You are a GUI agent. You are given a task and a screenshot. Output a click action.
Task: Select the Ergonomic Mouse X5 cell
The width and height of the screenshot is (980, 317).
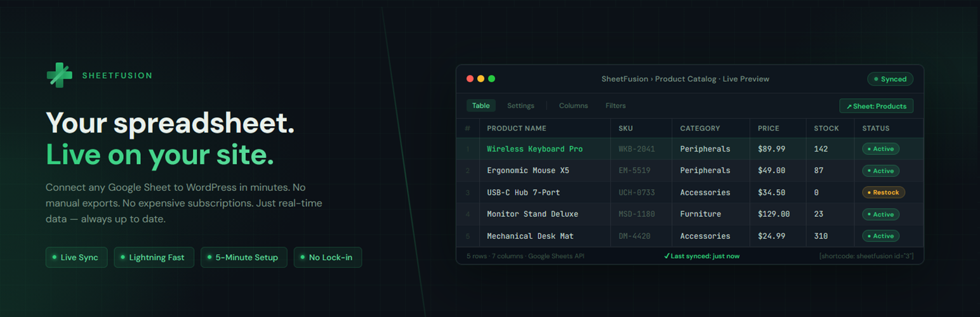pyautogui.click(x=528, y=171)
